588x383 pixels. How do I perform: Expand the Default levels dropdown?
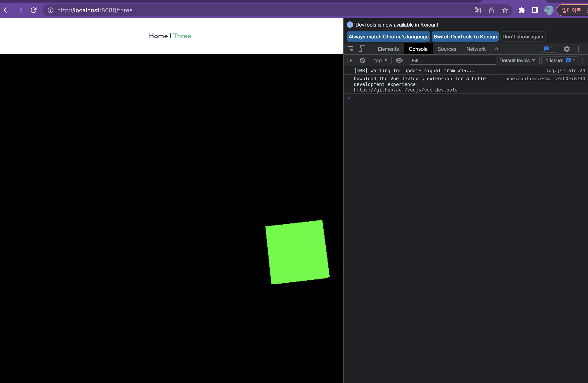point(517,61)
